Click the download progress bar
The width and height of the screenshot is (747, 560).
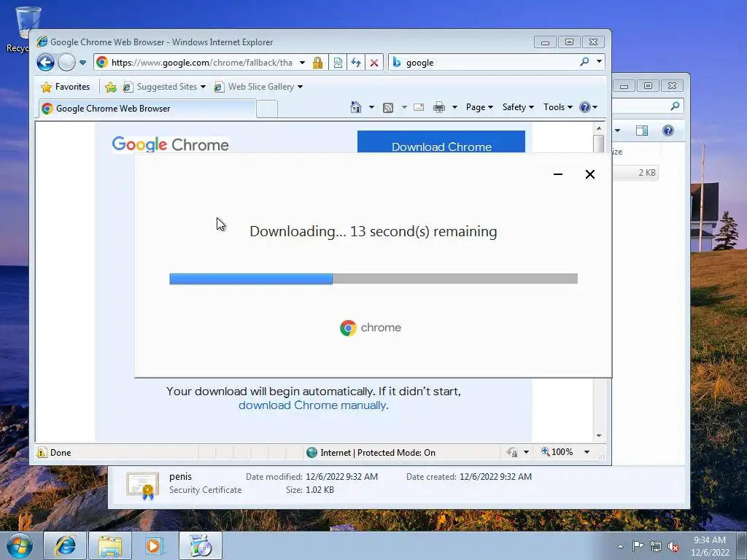[373, 279]
